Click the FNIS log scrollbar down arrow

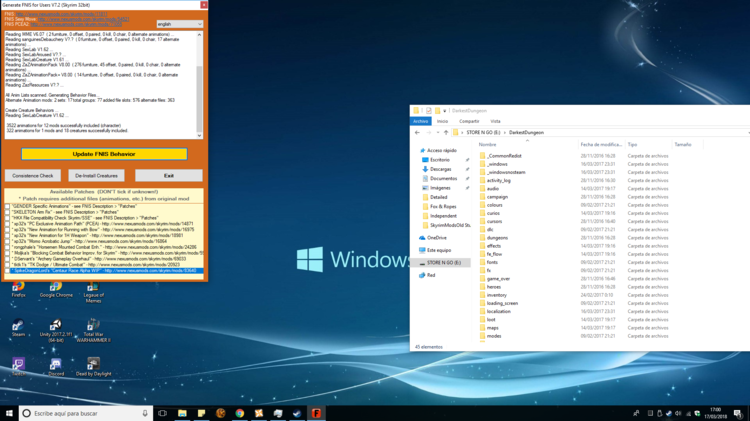click(x=199, y=135)
